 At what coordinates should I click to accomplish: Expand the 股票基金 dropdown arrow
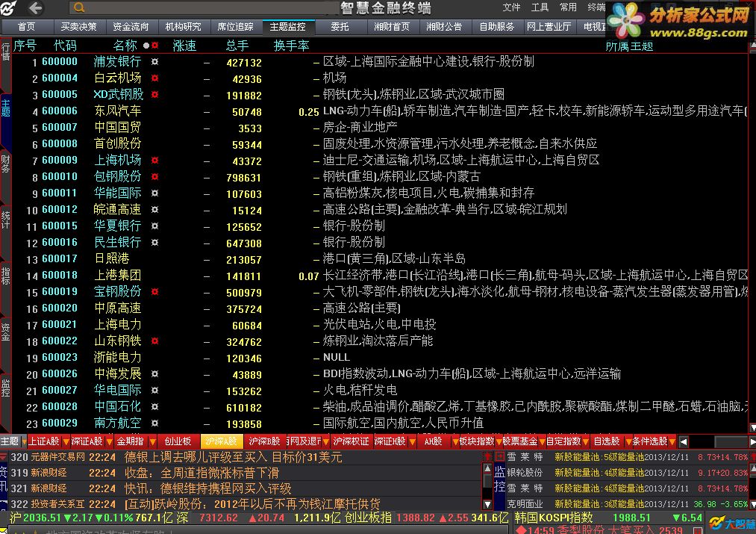tap(543, 441)
